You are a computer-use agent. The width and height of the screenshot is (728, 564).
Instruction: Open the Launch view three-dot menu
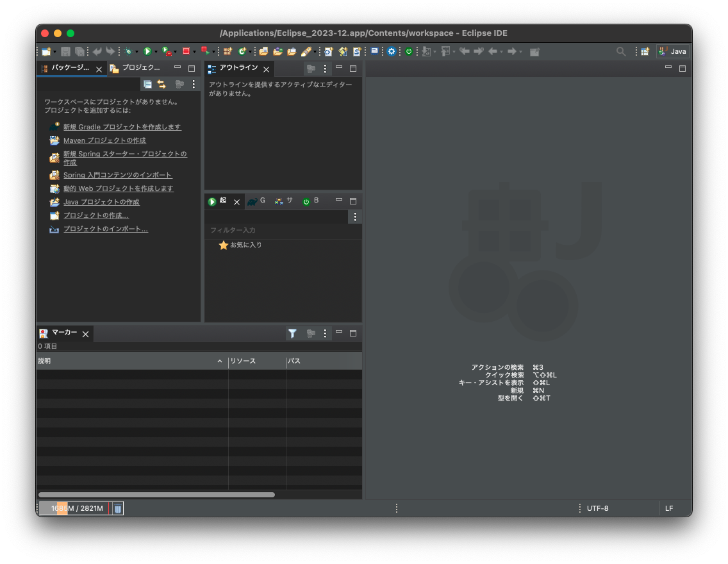(355, 217)
